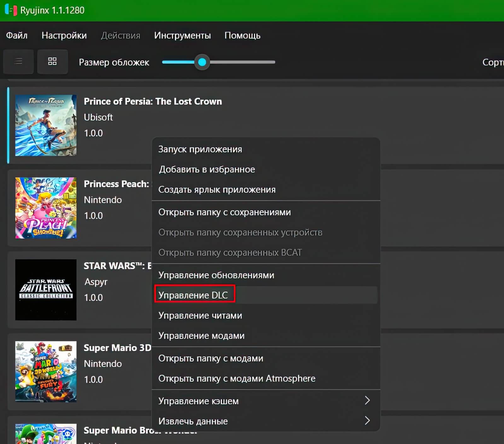Switch to list view layout icon
This screenshot has height=444, width=504.
coord(18,61)
